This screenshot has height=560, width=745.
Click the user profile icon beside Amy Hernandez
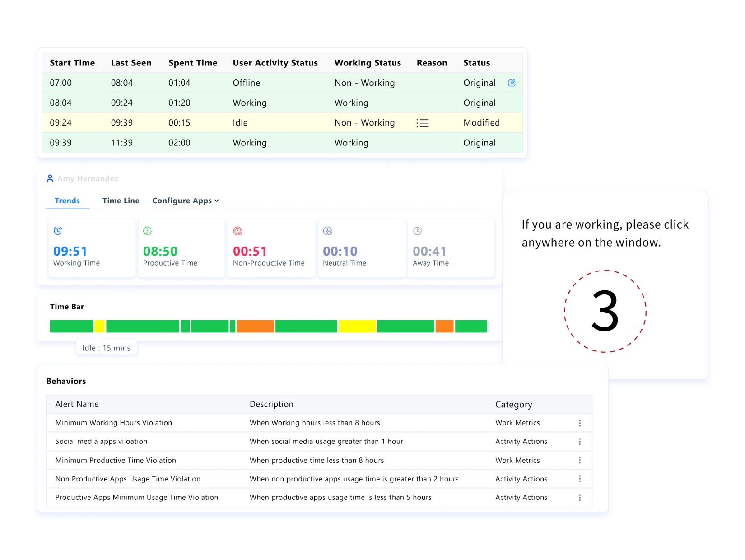(x=50, y=178)
